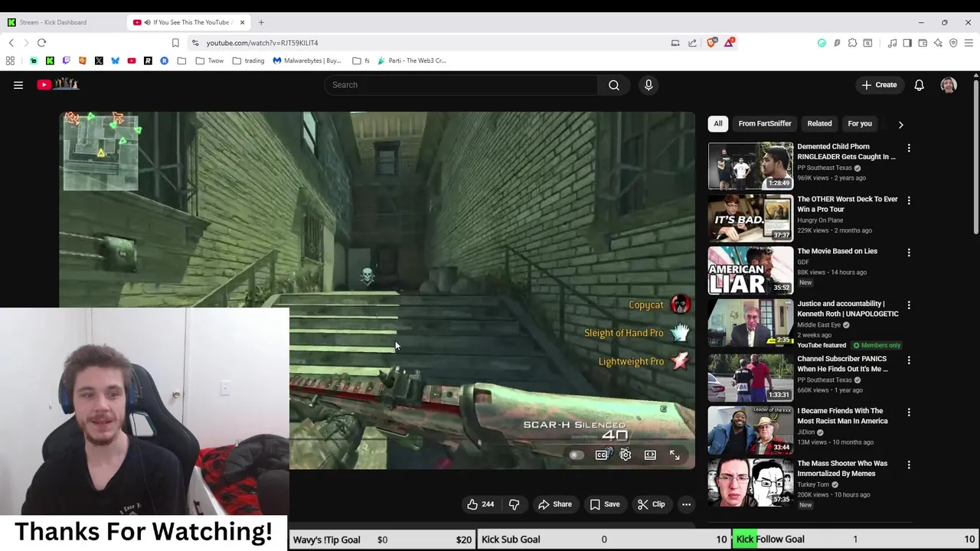Open the Kick green K bookmark

coord(50,60)
